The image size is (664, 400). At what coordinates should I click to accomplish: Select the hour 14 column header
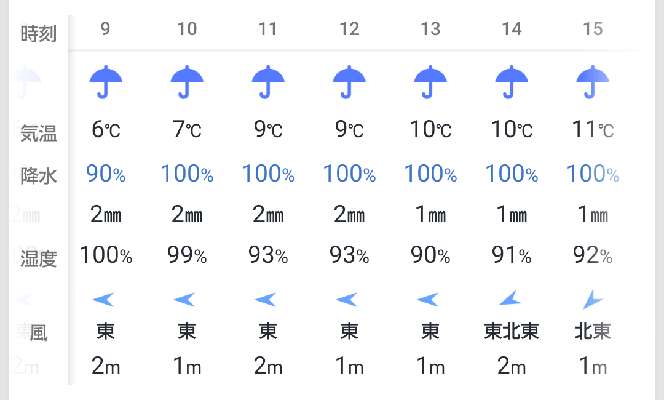point(512,29)
